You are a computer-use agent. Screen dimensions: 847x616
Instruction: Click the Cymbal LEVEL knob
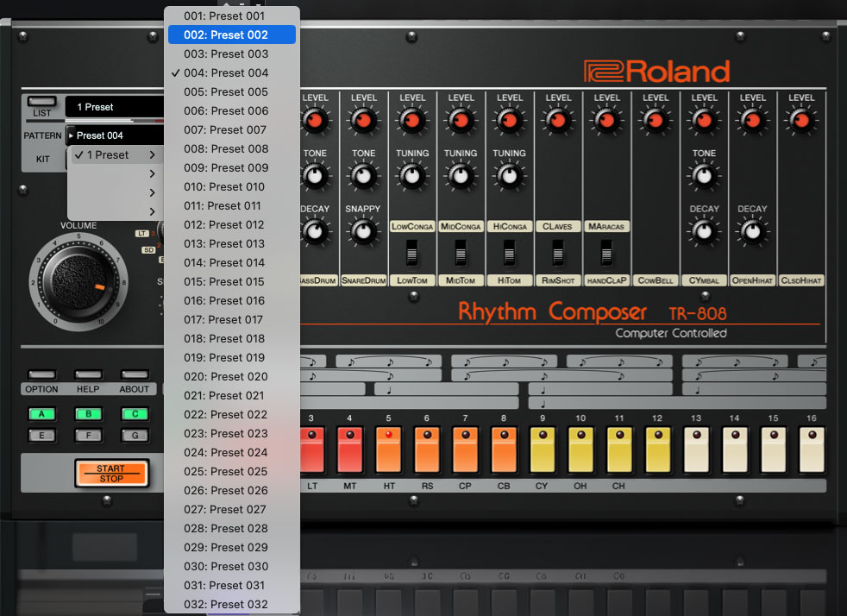pos(704,120)
